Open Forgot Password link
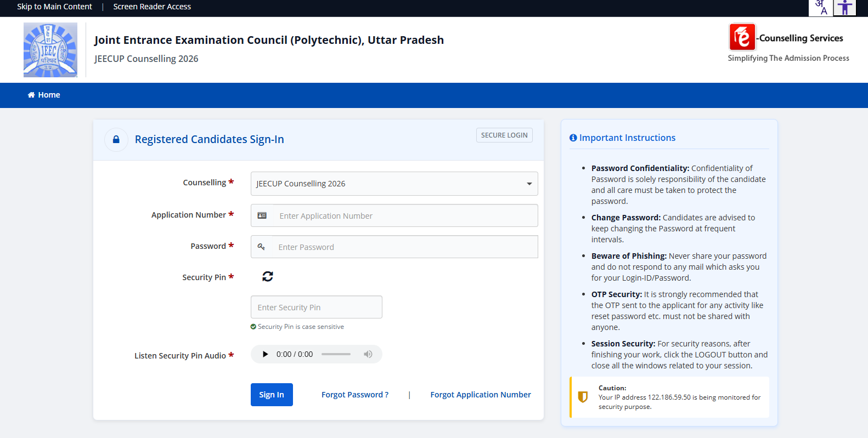The height and width of the screenshot is (438, 868). click(355, 395)
